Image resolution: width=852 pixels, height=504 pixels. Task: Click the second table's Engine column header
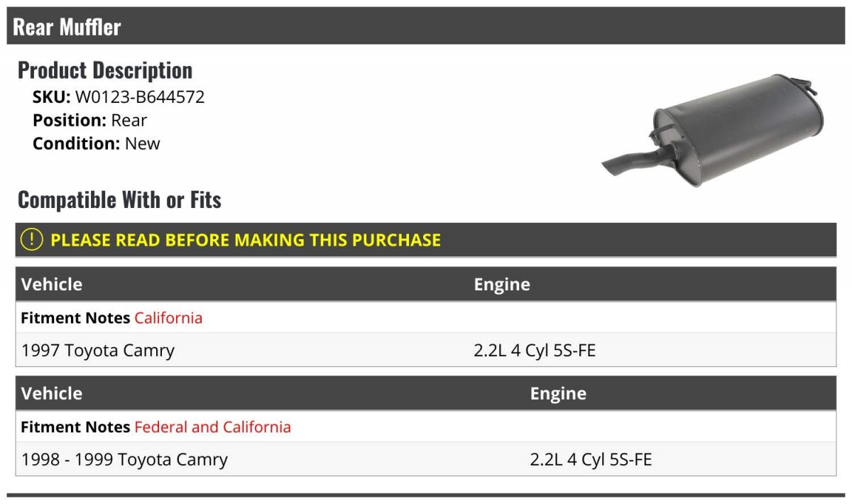(x=558, y=394)
